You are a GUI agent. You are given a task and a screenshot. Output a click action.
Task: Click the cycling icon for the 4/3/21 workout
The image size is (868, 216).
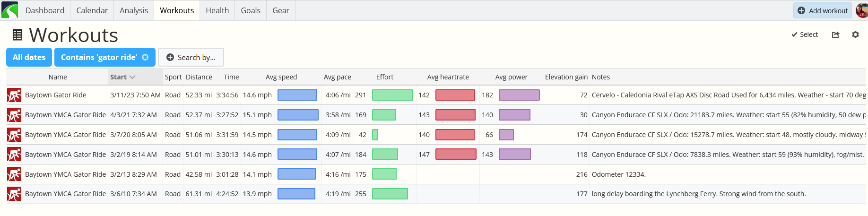click(14, 115)
